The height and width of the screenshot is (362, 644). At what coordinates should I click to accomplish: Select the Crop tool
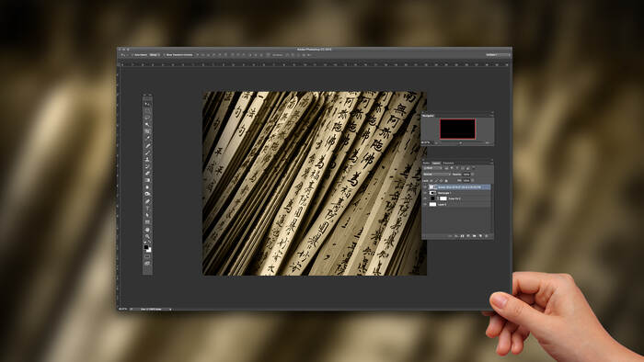[x=147, y=131]
